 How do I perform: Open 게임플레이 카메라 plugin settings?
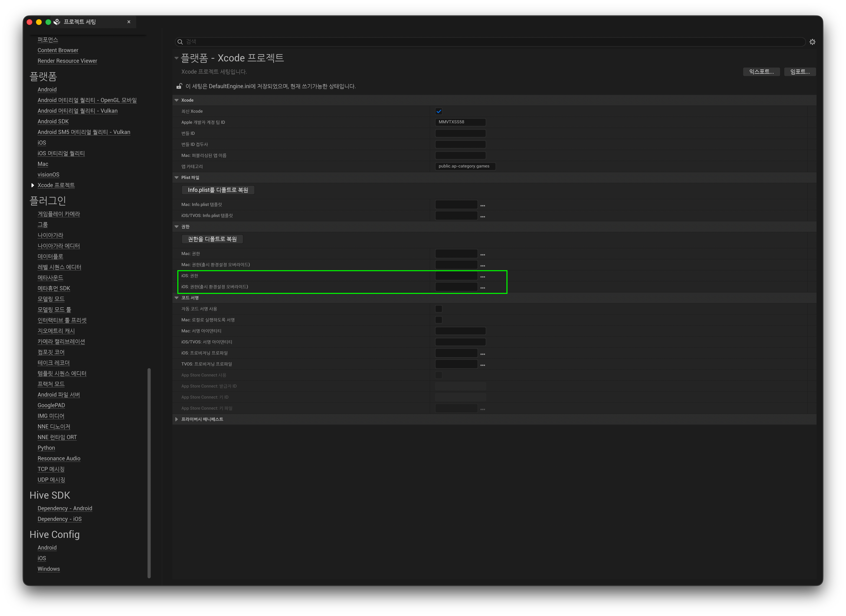[59, 214]
